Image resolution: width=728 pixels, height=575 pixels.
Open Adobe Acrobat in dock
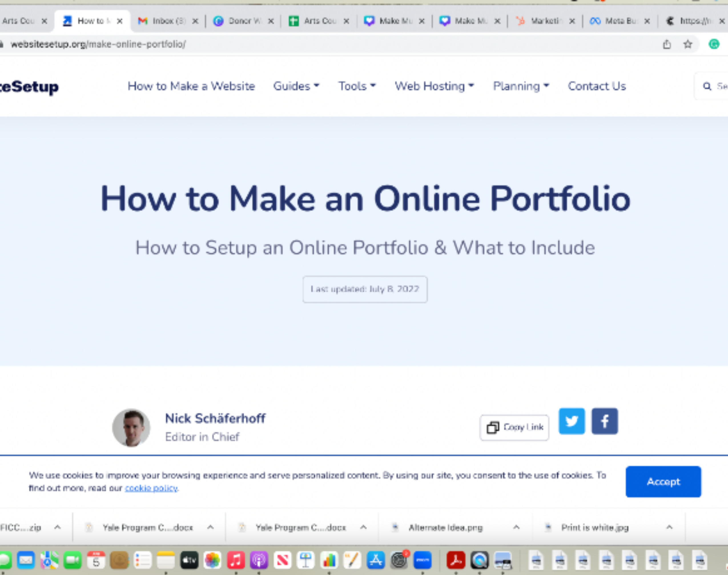[x=455, y=560]
